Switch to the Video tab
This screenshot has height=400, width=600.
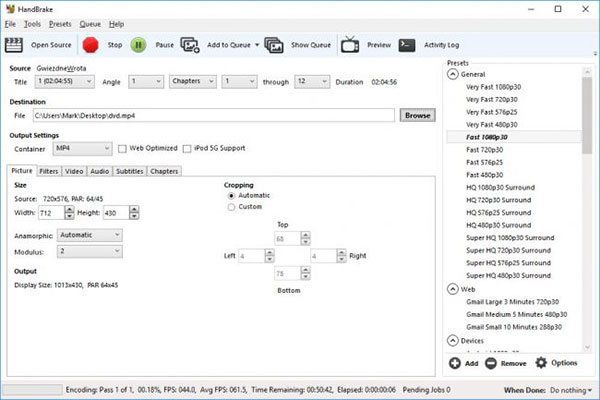pyautogui.click(x=74, y=171)
